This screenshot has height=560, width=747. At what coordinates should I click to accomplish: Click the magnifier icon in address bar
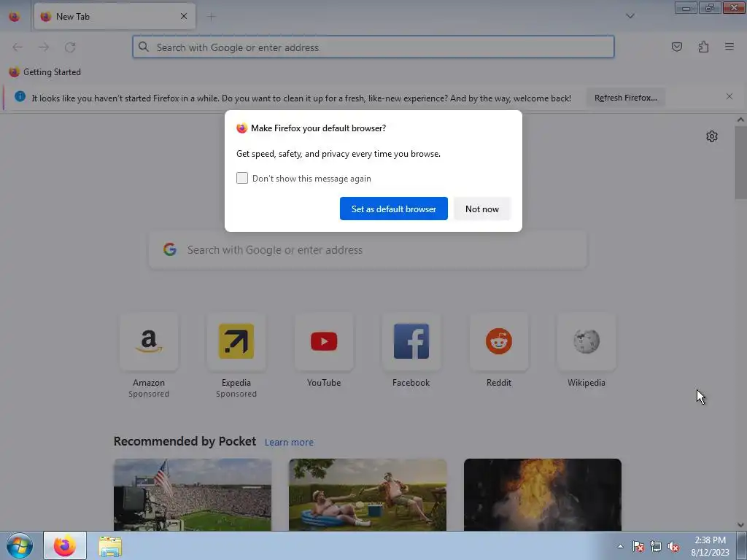click(144, 47)
